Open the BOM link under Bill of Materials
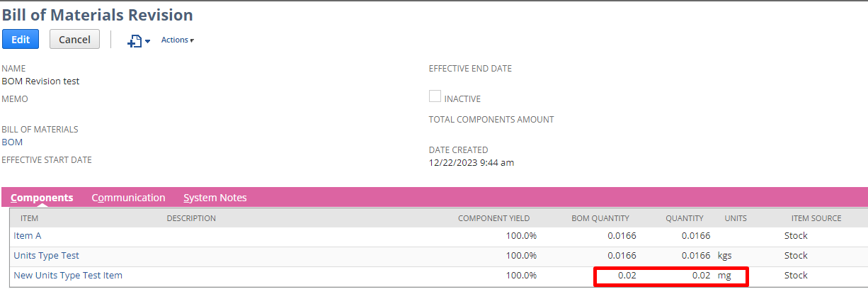 point(12,142)
